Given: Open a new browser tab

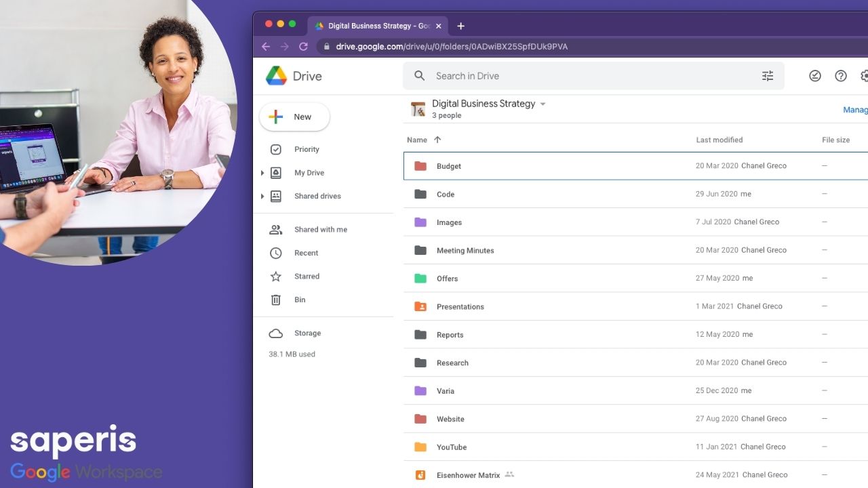Looking at the screenshot, I should pyautogui.click(x=461, y=26).
